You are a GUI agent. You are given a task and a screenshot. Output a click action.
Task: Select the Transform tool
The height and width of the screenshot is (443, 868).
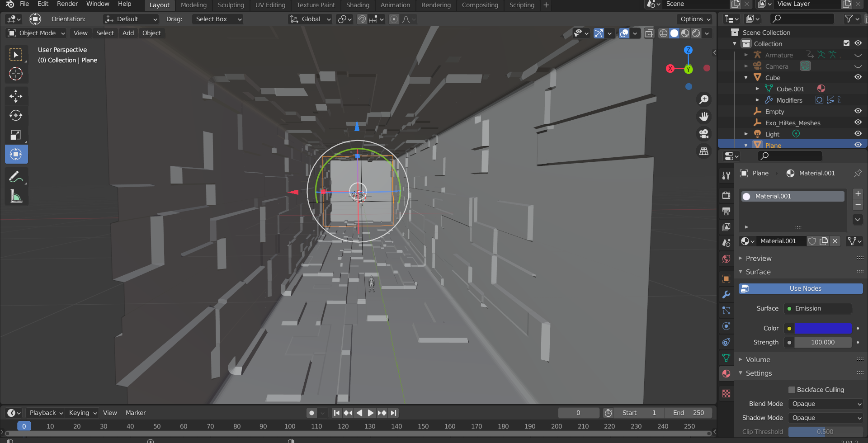pos(16,154)
